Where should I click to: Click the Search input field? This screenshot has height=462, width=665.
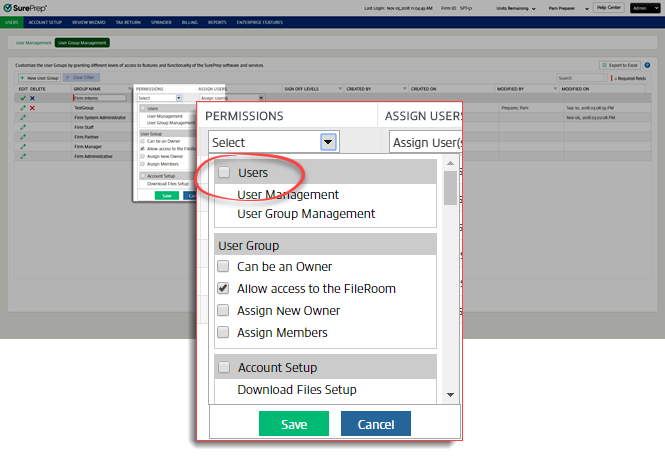point(580,78)
